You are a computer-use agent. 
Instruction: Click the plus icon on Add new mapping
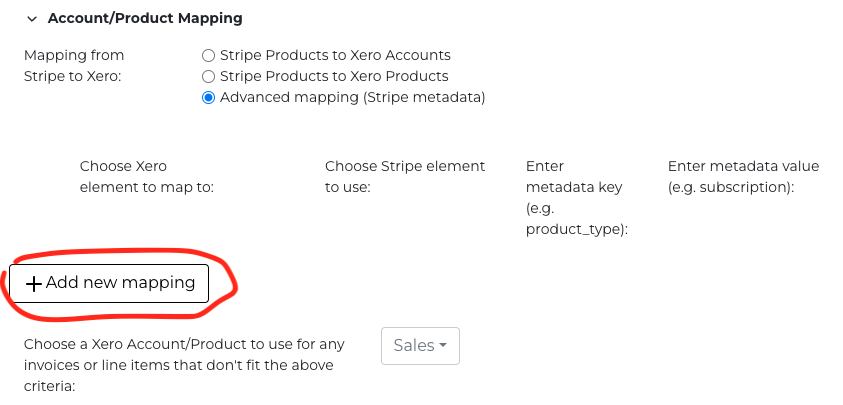(34, 284)
